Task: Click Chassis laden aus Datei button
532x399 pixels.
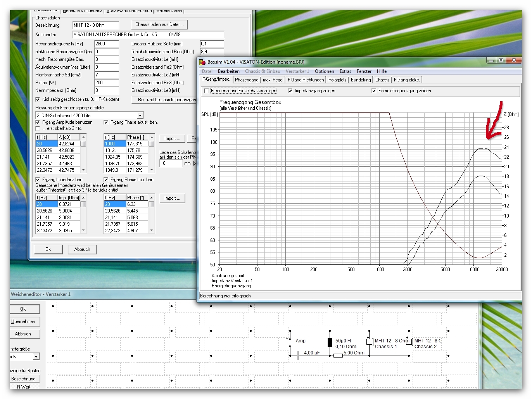Action: point(159,24)
